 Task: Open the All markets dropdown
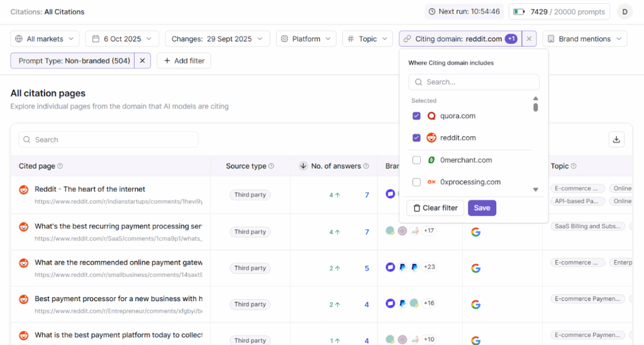pos(45,39)
